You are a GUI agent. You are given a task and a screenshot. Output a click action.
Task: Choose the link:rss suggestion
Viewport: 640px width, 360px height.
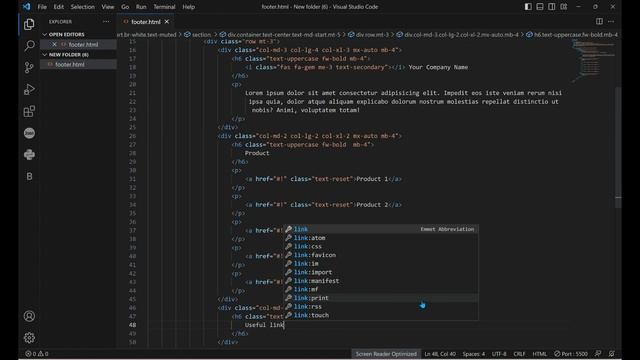[381, 307]
